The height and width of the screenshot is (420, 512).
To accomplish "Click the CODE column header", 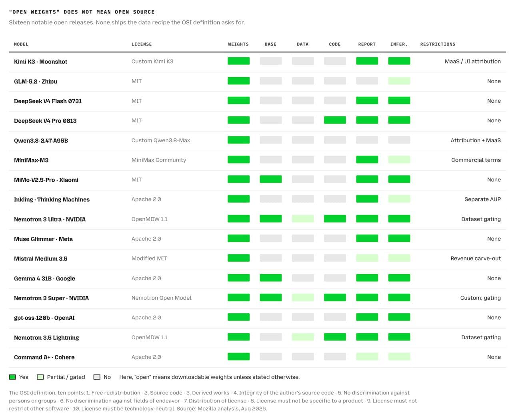I will pos(335,44).
